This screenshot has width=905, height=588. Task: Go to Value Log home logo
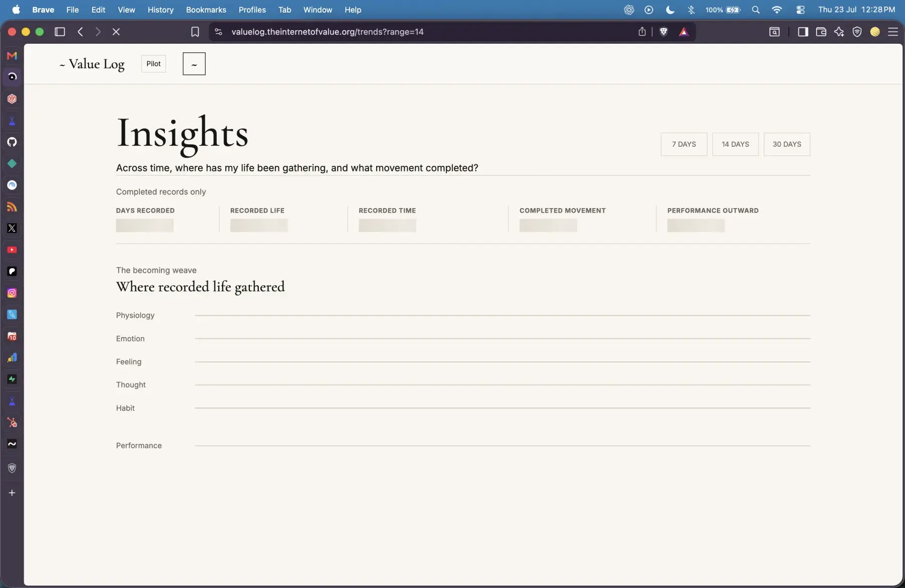coord(92,64)
